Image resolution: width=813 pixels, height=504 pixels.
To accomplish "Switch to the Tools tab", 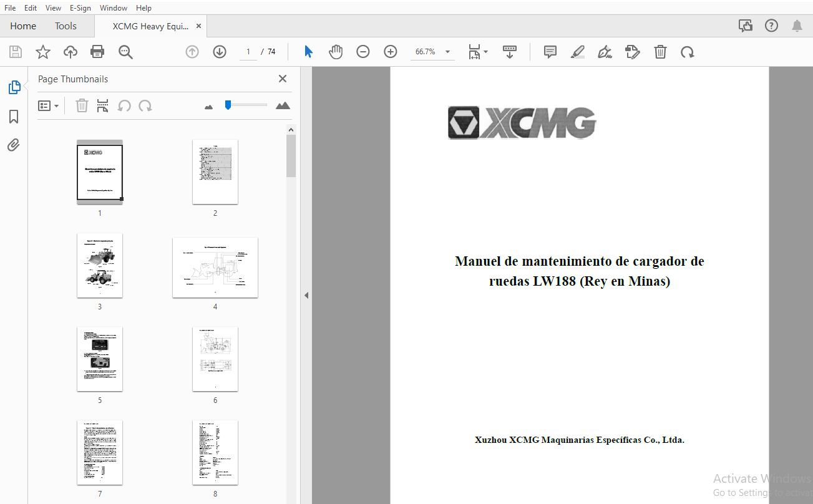I will [66, 26].
